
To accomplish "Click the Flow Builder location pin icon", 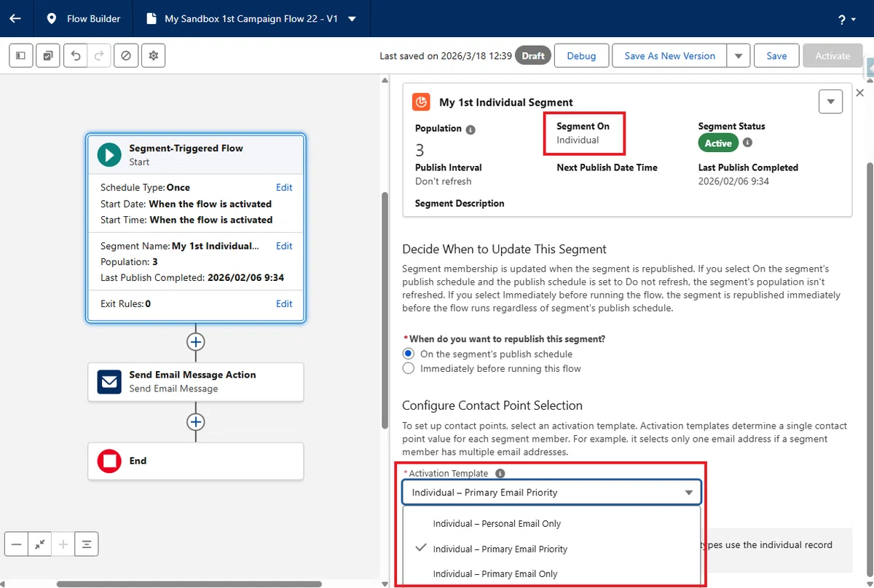I will pyautogui.click(x=51, y=18).
